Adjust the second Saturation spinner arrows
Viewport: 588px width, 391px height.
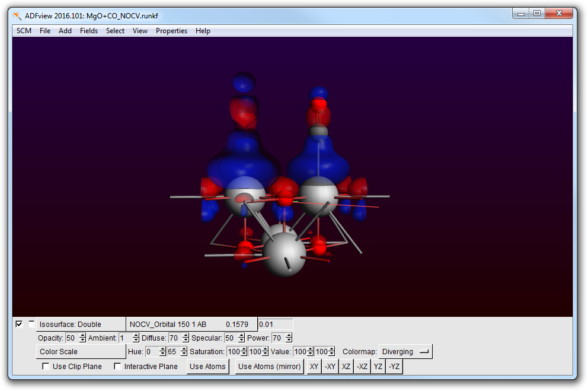pos(265,352)
